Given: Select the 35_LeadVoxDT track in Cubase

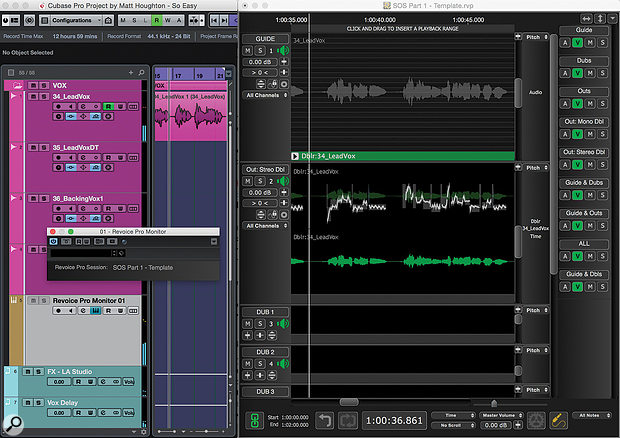Looking at the screenshot, I should point(76,147).
